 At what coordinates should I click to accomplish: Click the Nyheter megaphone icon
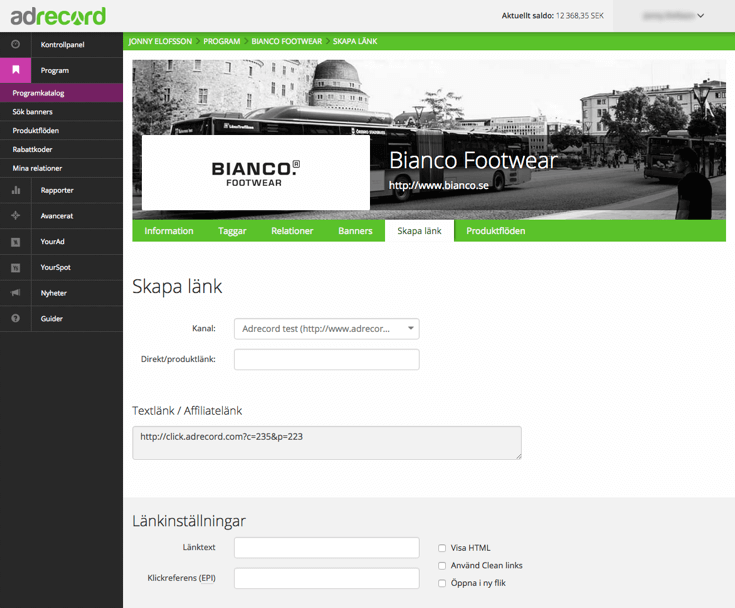point(15,293)
